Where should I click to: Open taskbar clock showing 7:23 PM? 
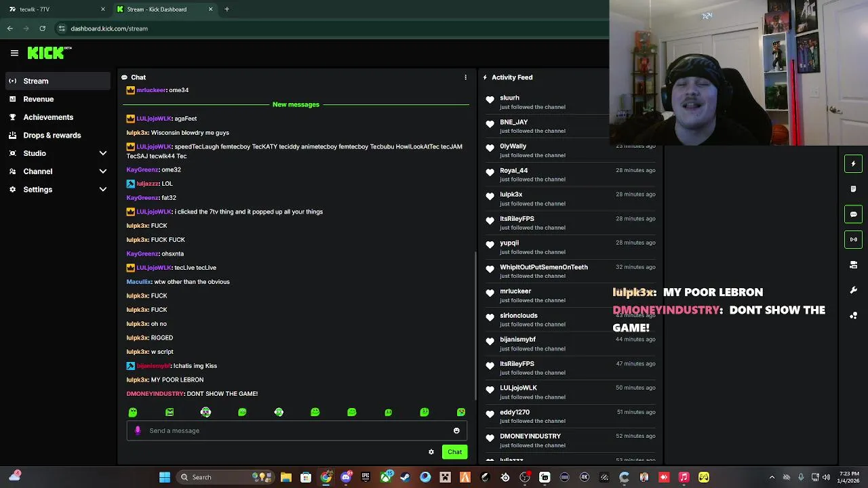[x=849, y=477]
